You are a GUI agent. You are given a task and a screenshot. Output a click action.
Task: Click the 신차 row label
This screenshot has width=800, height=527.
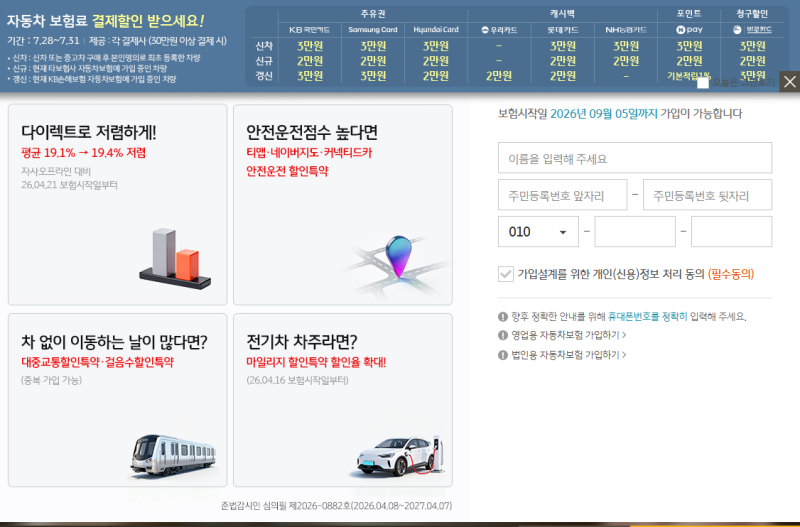pyautogui.click(x=264, y=46)
